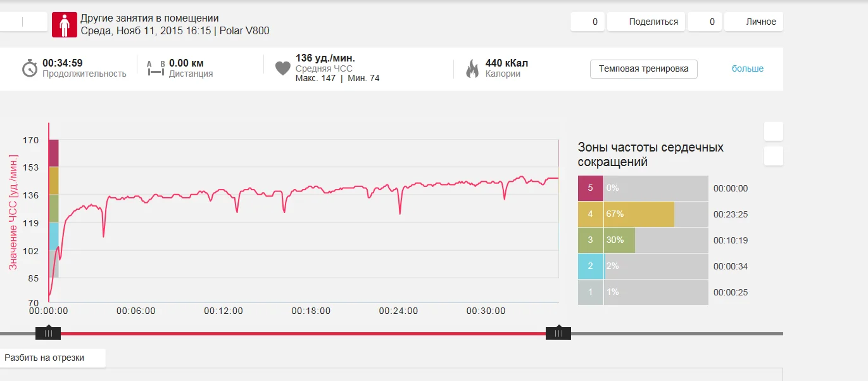
Task: Click the Темповая тренировка button
Action: [x=643, y=68]
